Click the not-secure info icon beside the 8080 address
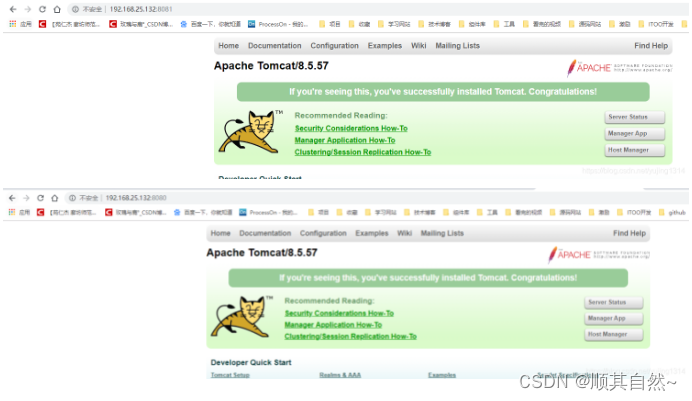This screenshot has width=692, height=401. coord(72,198)
